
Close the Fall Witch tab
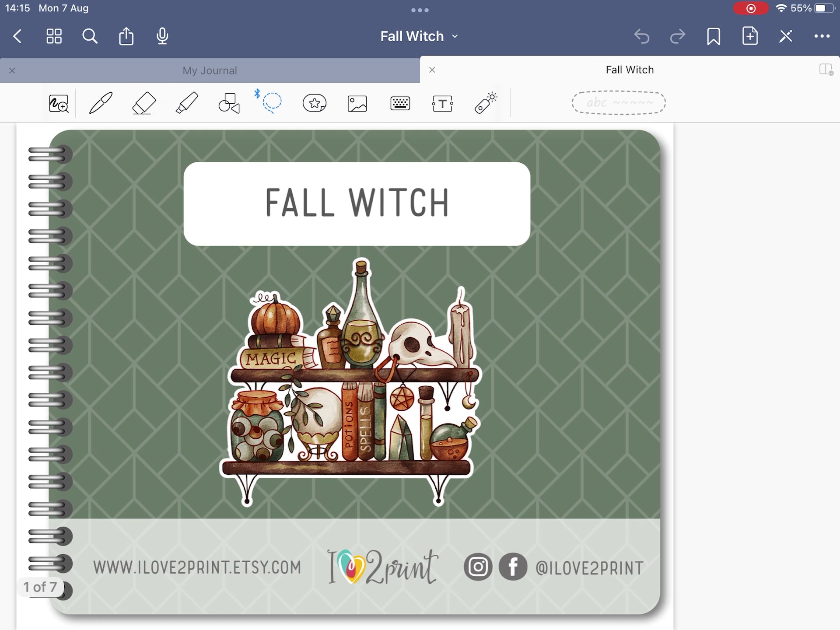pos(432,70)
